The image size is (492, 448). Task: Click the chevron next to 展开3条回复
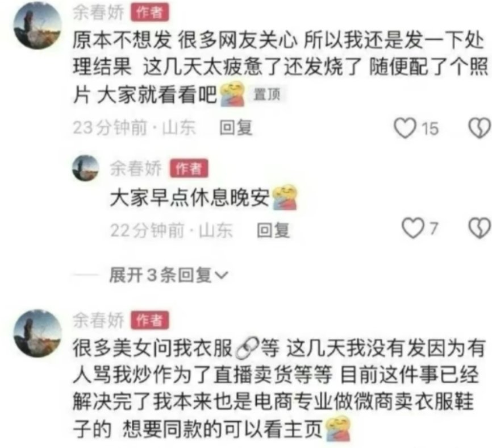pyautogui.click(x=221, y=276)
